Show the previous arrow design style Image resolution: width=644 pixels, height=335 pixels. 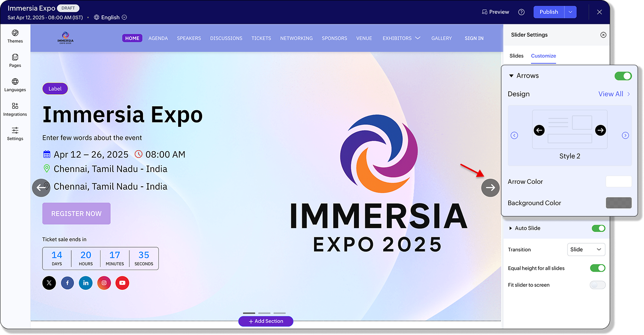click(x=514, y=136)
